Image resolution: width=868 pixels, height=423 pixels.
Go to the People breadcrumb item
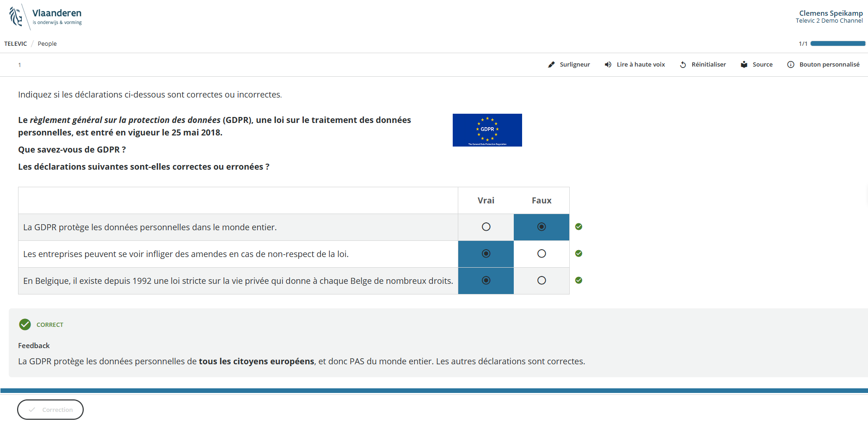47,44
